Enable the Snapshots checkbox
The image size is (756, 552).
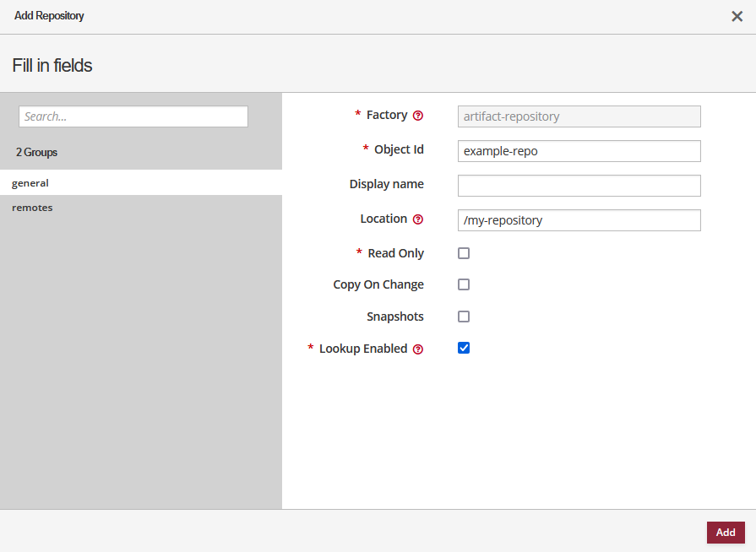(464, 316)
